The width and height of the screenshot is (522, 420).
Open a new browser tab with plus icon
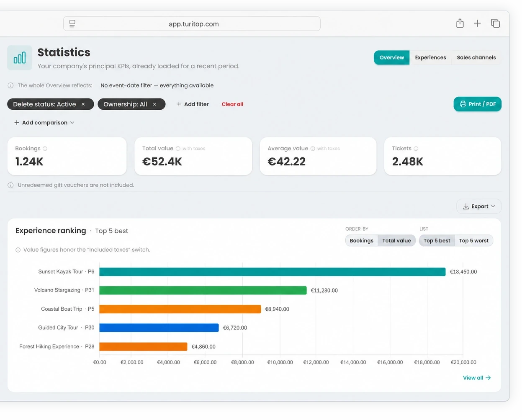point(477,23)
